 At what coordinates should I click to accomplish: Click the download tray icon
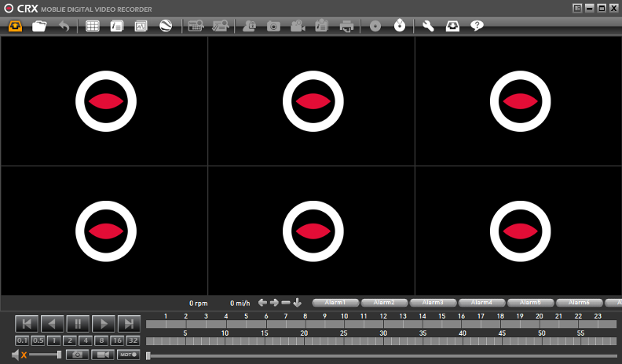[452, 26]
